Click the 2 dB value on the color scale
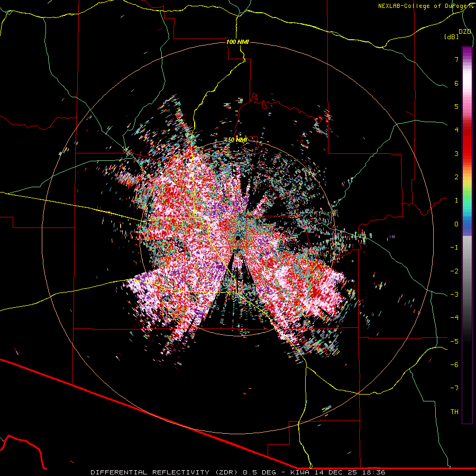476x476 pixels. pos(456,177)
